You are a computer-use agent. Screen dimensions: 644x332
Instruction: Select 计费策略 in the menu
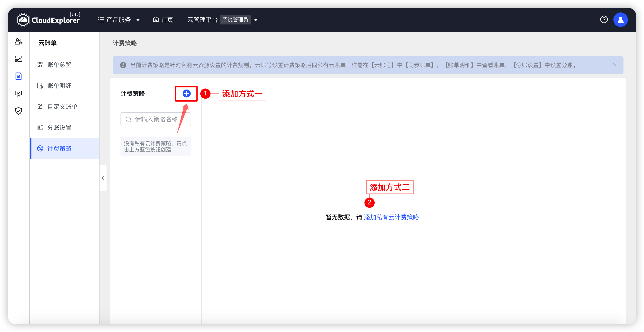[x=64, y=149]
